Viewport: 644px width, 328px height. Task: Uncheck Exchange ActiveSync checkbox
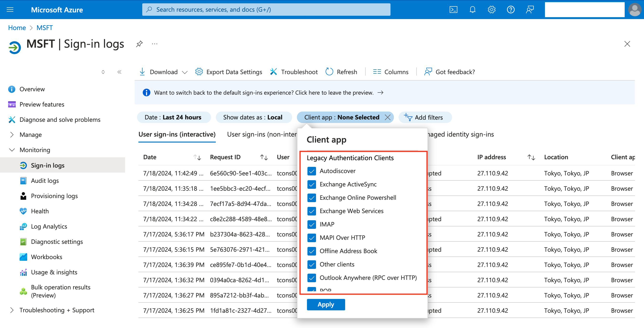(311, 184)
